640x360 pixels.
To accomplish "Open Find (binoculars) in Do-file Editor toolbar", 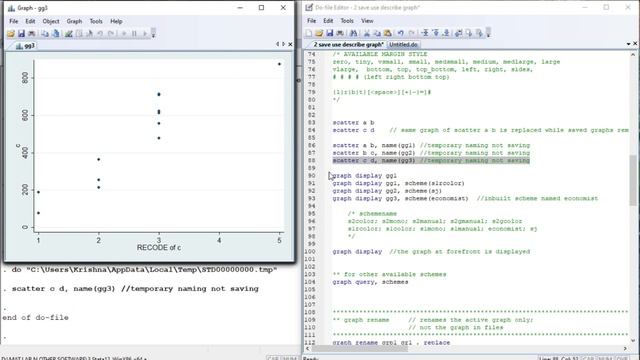I will click(353, 33).
